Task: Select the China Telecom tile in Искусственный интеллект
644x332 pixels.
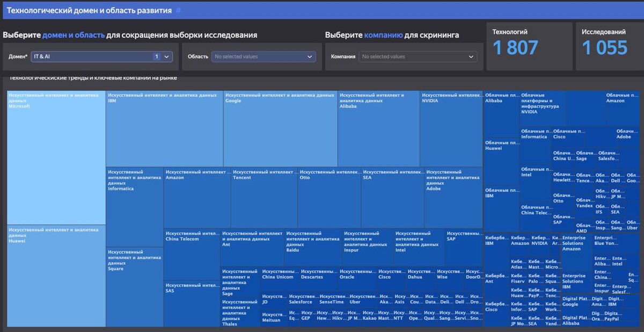Action: [192, 254]
